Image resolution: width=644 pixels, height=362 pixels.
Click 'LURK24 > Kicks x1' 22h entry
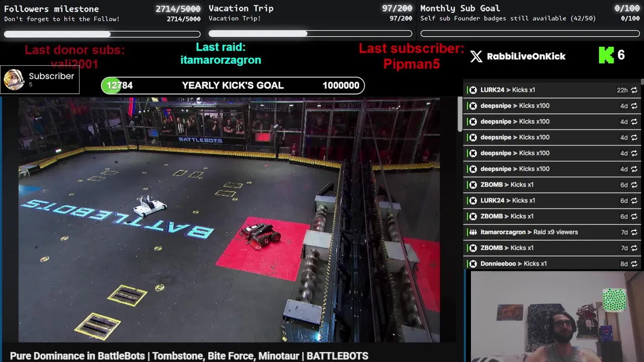point(552,90)
